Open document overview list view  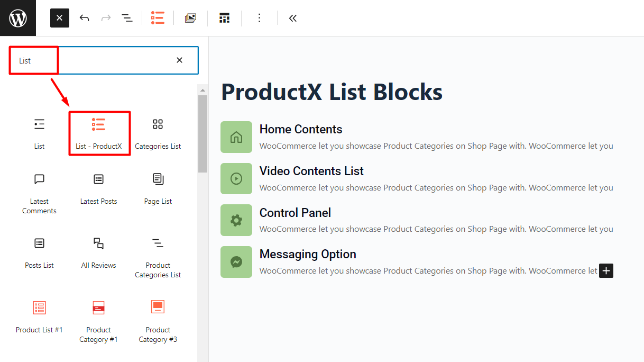point(127,18)
